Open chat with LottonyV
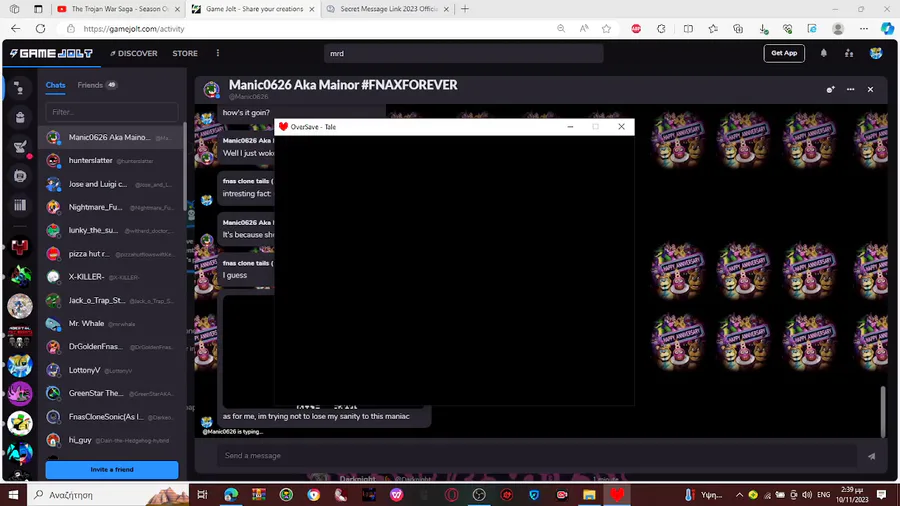 coord(111,370)
